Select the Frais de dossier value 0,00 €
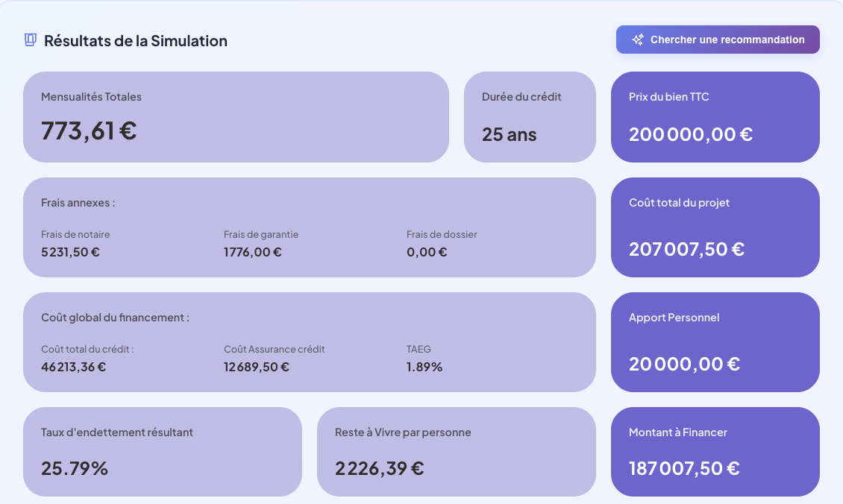843x504 pixels. click(x=425, y=251)
